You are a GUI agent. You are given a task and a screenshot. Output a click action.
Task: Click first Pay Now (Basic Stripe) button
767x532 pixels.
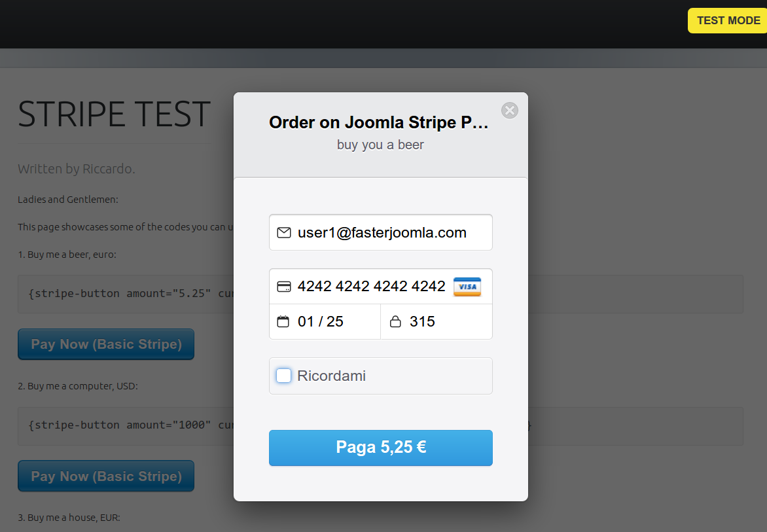click(x=106, y=344)
